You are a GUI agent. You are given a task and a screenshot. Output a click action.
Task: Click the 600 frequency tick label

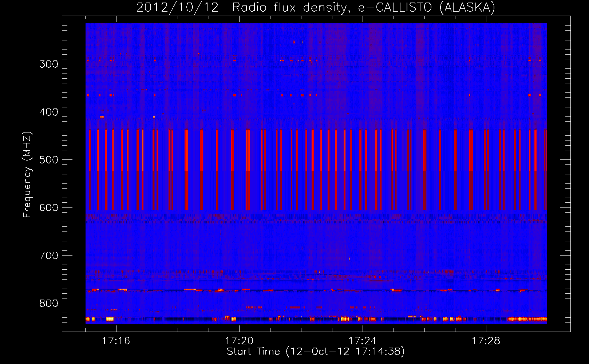pyautogui.click(x=49, y=208)
